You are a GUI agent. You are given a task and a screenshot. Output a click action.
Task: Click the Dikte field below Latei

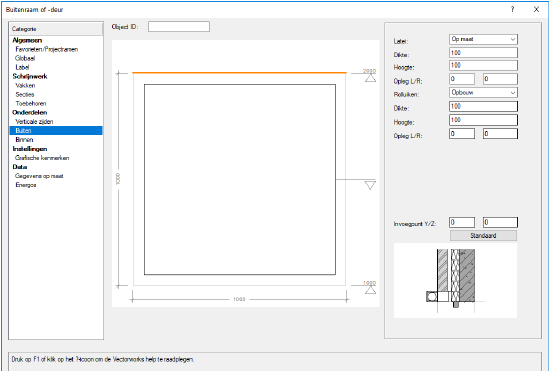tap(483, 53)
